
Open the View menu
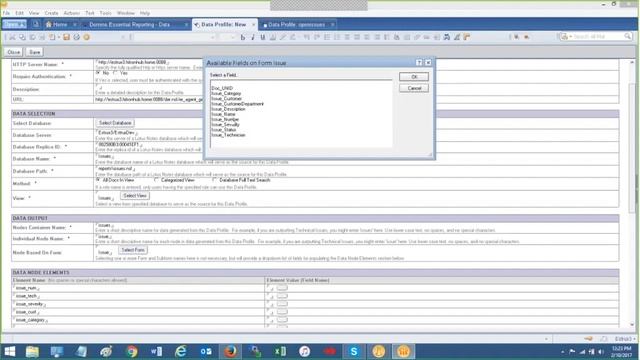coord(34,13)
